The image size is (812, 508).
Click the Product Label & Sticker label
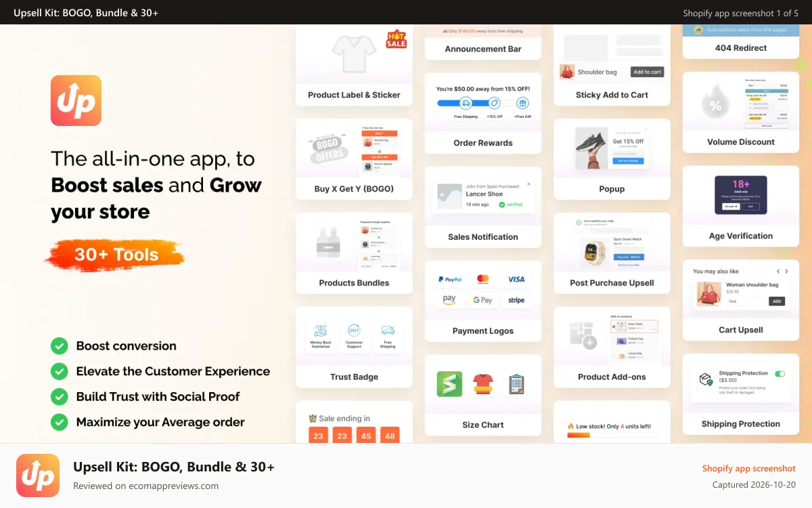pyautogui.click(x=354, y=95)
